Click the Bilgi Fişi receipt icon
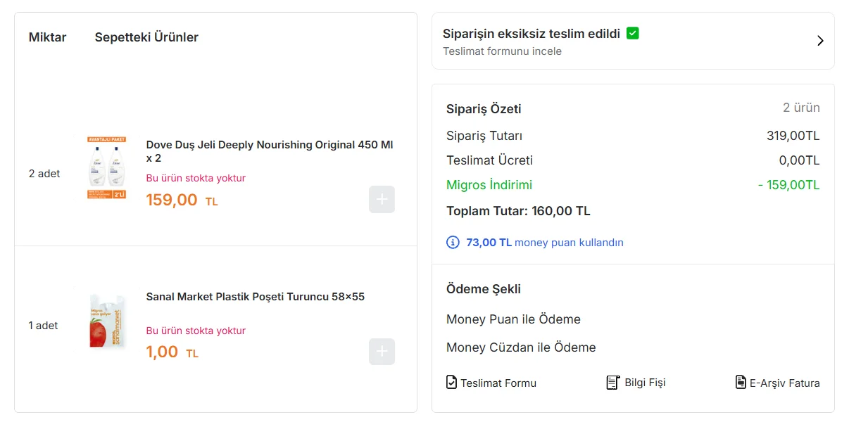Image resolution: width=868 pixels, height=441 pixels. (612, 382)
